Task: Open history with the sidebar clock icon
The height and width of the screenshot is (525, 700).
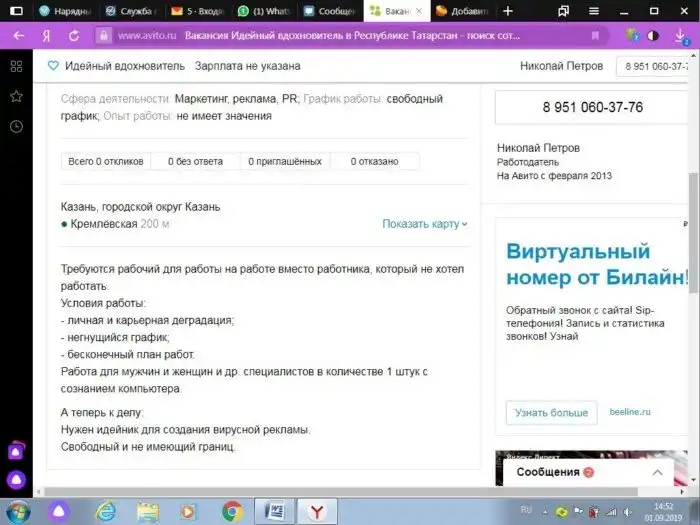Action: pyautogui.click(x=16, y=127)
